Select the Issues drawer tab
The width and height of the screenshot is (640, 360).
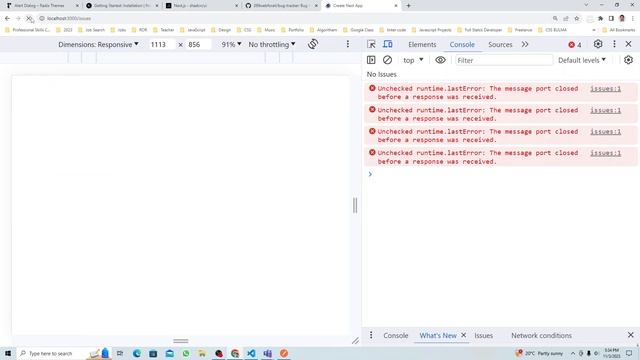483,336
